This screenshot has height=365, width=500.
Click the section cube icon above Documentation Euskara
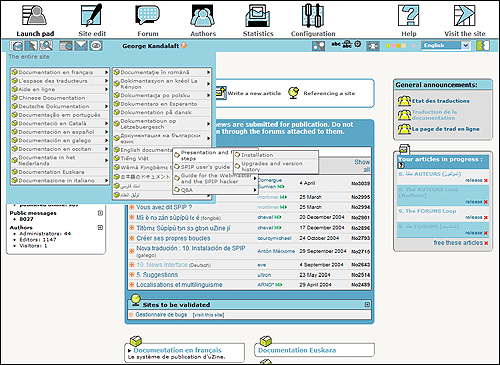pyautogui.click(x=266, y=341)
